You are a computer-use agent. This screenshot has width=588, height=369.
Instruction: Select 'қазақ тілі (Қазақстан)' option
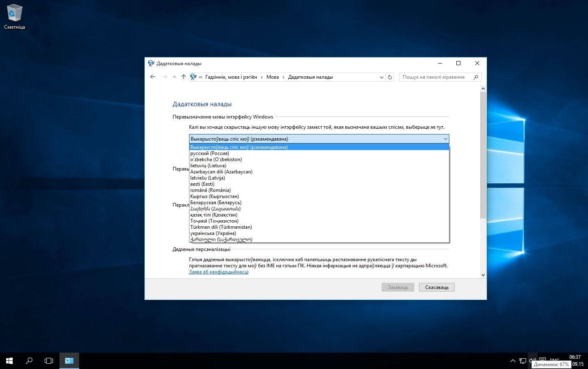319,215
